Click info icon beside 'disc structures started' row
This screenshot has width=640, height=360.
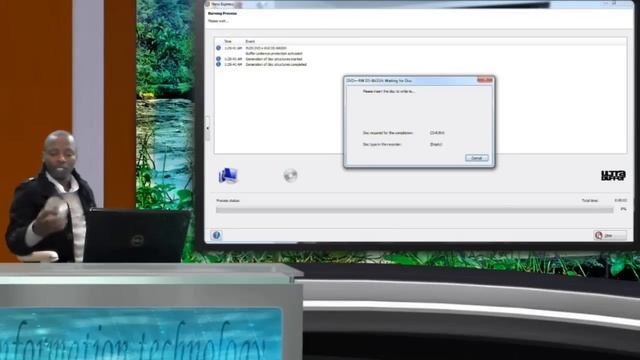pyautogui.click(x=218, y=59)
